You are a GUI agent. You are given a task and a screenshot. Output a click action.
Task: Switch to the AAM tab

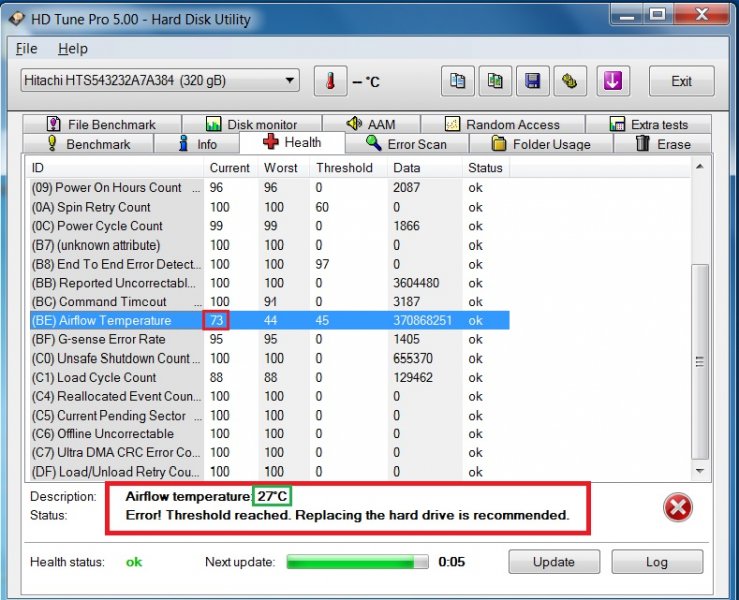(371, 124)
